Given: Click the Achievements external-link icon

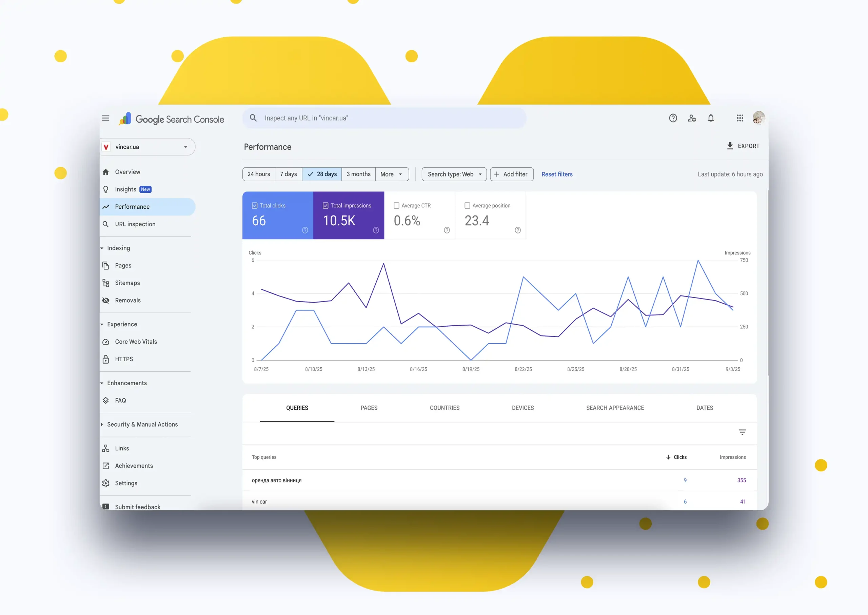Looking at the screenshot, I should (x=106, y=466).
